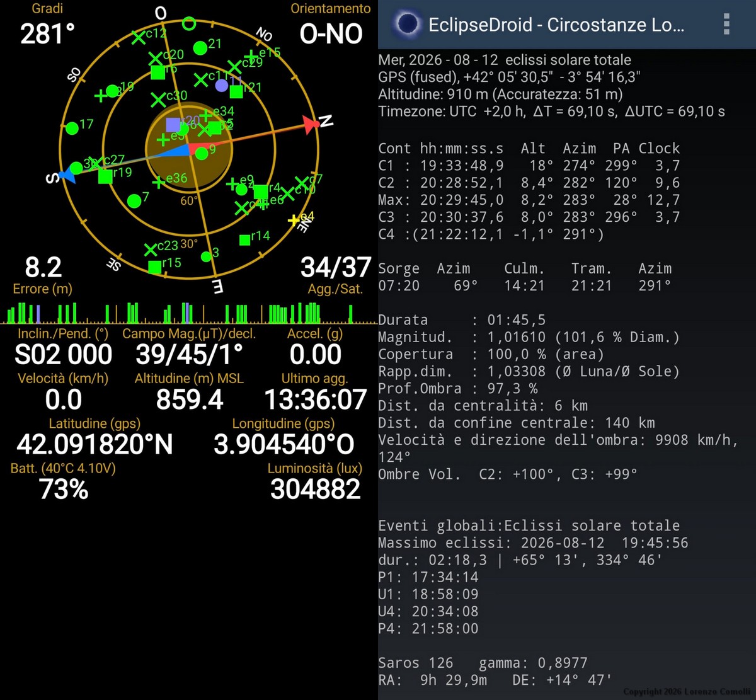Open the EclipseDroid overflow menu (three dots)
Viewport: 756px width, 700px height.
726,24
